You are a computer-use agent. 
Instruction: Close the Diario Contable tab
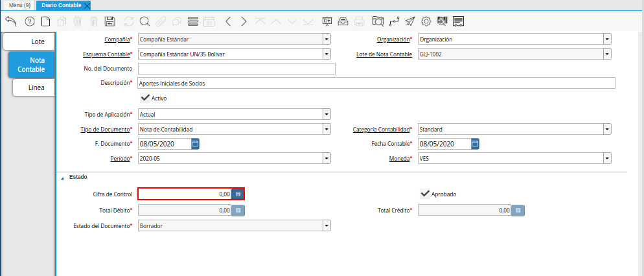[x=87, y=6]
